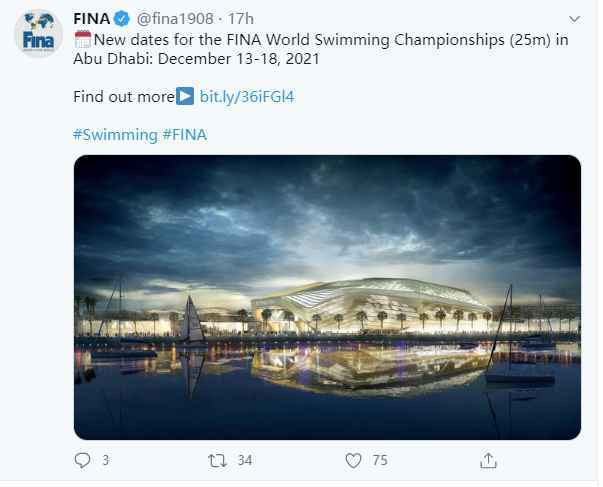Open the 17h timestamp permalink
The width and height of the screenshot is (603, 487).
tap(241, 19)
